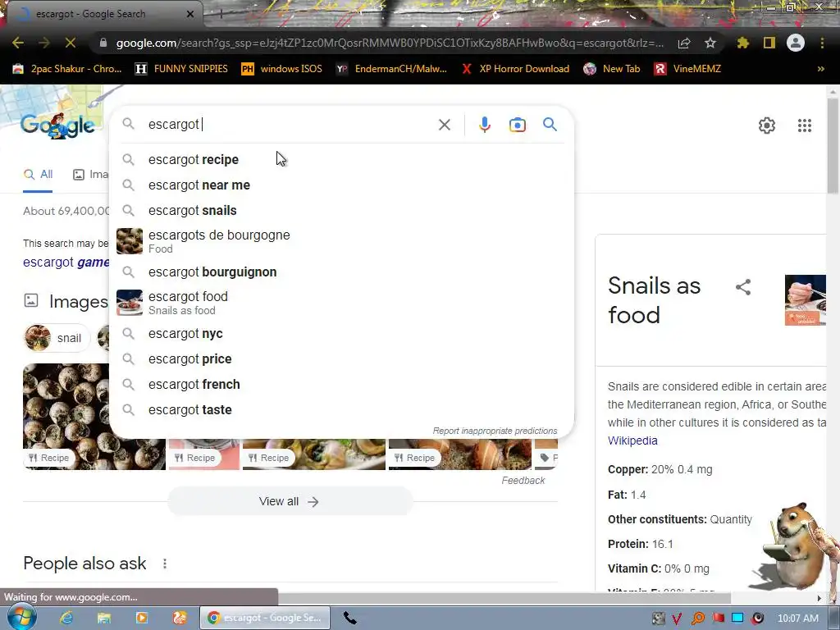Choose the escargot french suggestion
Viewport: 840px width, 630px height.
(x=342, y=385)
